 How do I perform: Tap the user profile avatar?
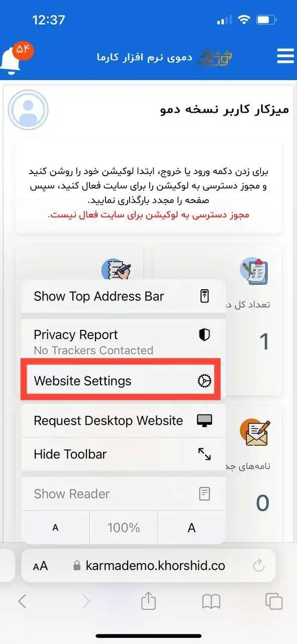pyautogui.click(x=28, y=110)
